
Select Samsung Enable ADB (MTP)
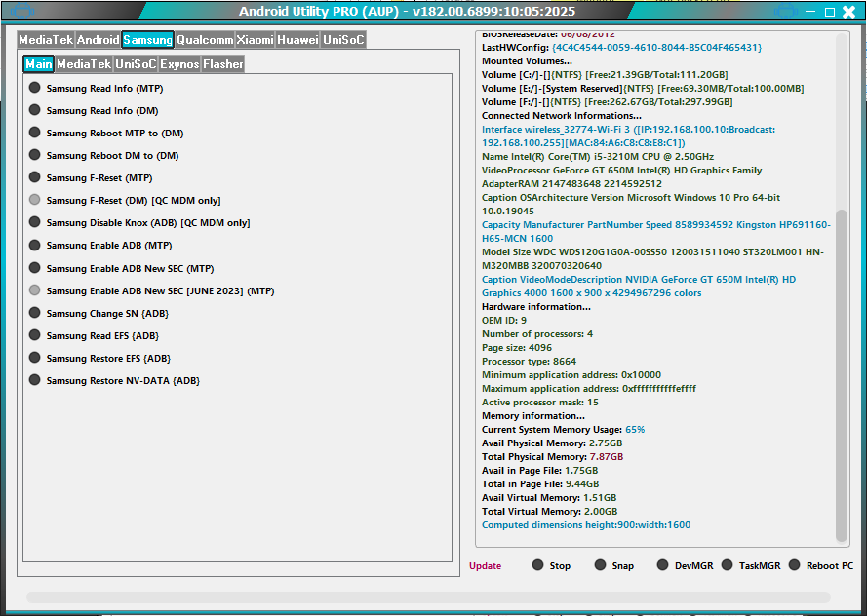pos(35,245)
